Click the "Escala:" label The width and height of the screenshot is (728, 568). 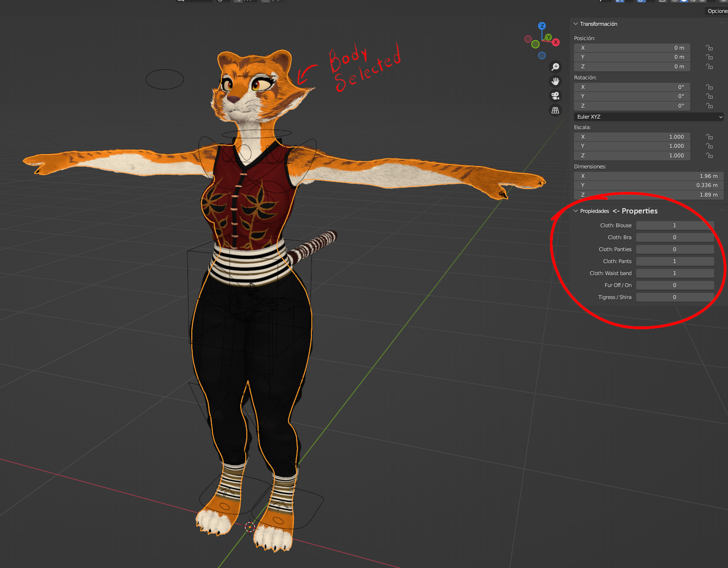(x=582, y=127)
